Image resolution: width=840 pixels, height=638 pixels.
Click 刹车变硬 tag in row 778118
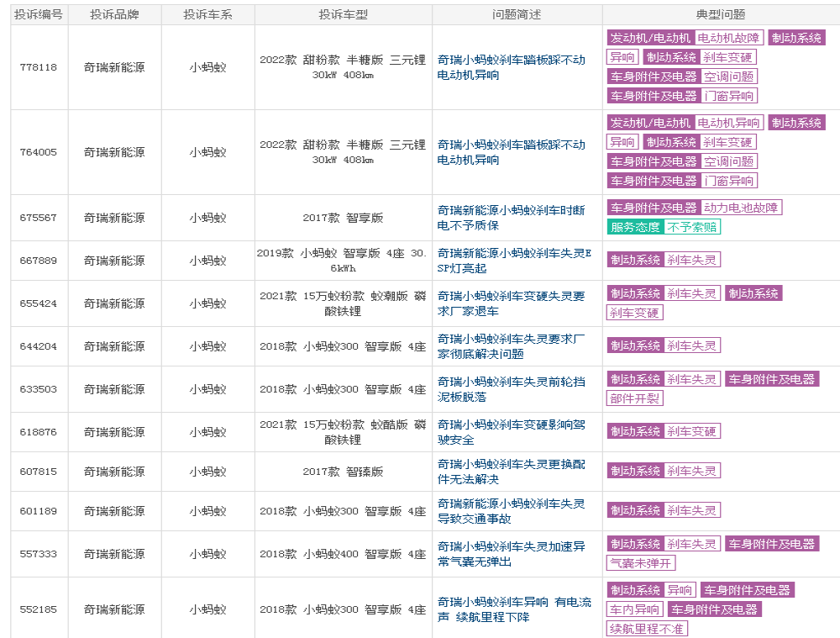(x=727, y=57)
